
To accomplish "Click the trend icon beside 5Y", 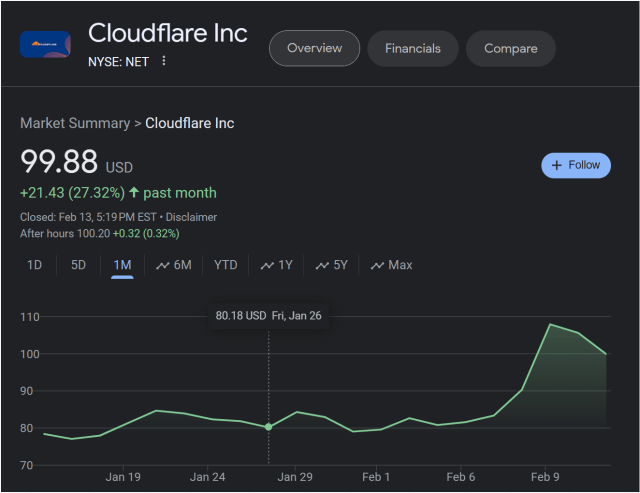I will pos(322,266).
